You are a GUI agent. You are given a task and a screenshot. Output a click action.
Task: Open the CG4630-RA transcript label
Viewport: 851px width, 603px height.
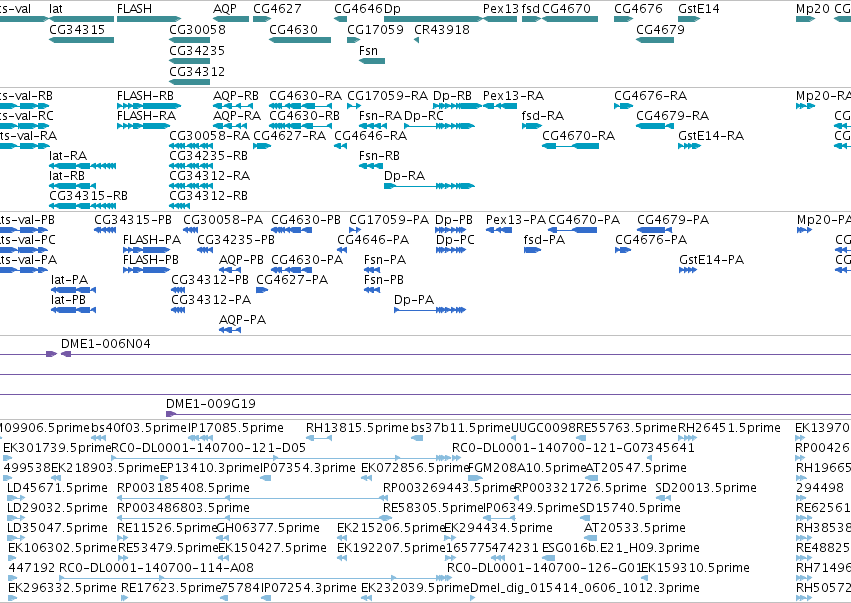[x=306, y=96]
